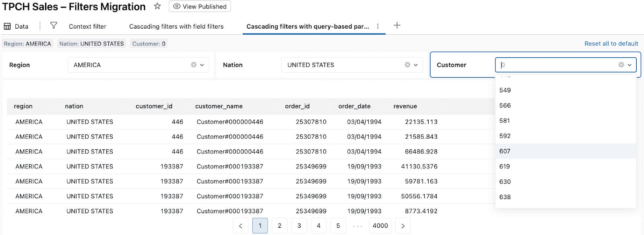
Task: Click revenue cell 41130.5376
Action: (x=419, y=166)
